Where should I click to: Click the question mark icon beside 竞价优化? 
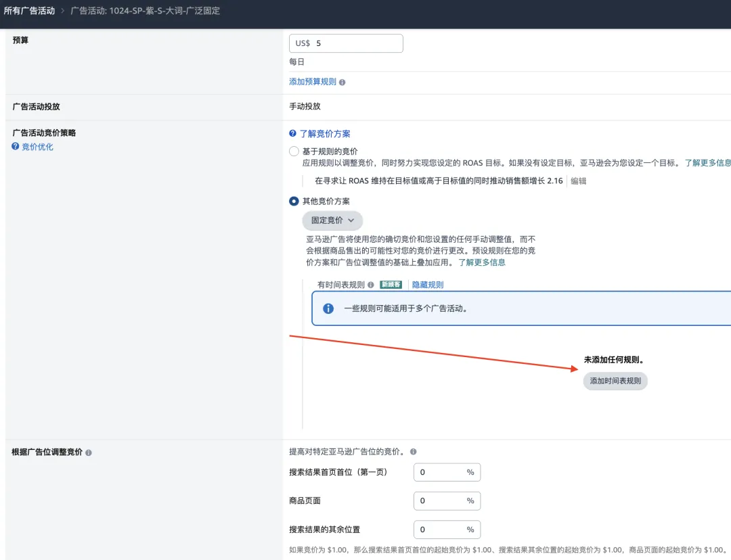[16, 146]
